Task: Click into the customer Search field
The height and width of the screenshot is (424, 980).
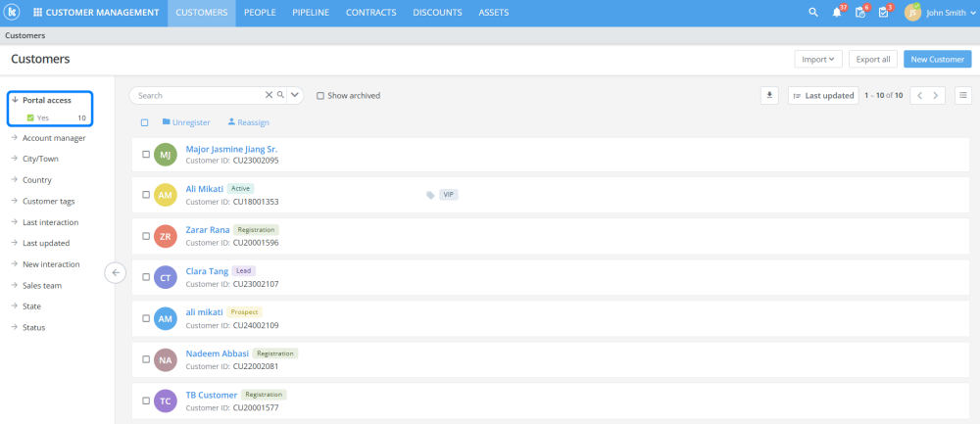Action: click(x=199, y=96)
